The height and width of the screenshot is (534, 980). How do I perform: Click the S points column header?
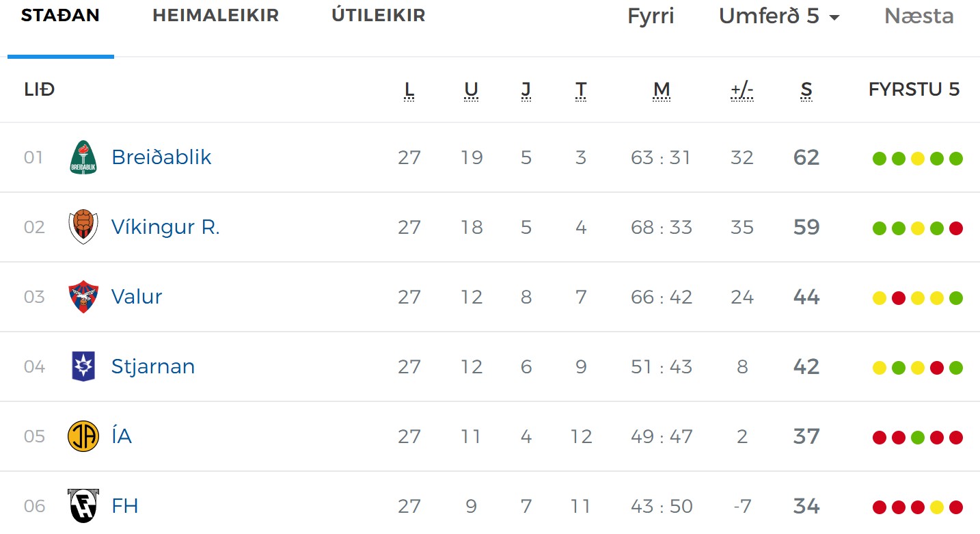(806, 90)
